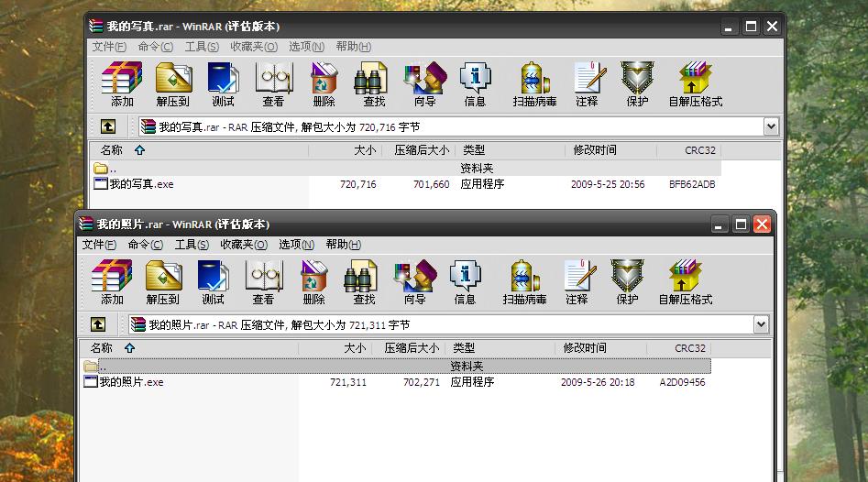Sort by 名称 column in 我的照片.rar window
Image resolution: width=868 pixels, height=482 pixels.
click(x=190, y=348)
